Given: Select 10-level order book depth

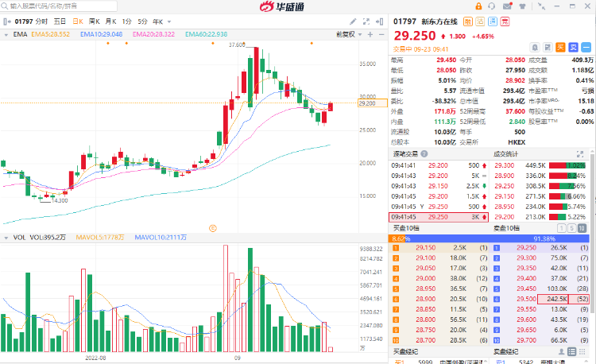Looking at the screenshot, I should tap(582, 228).
